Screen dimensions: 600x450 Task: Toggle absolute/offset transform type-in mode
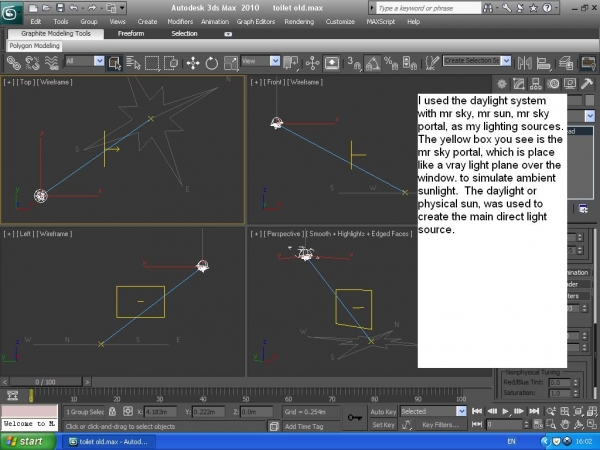point(128,412)
